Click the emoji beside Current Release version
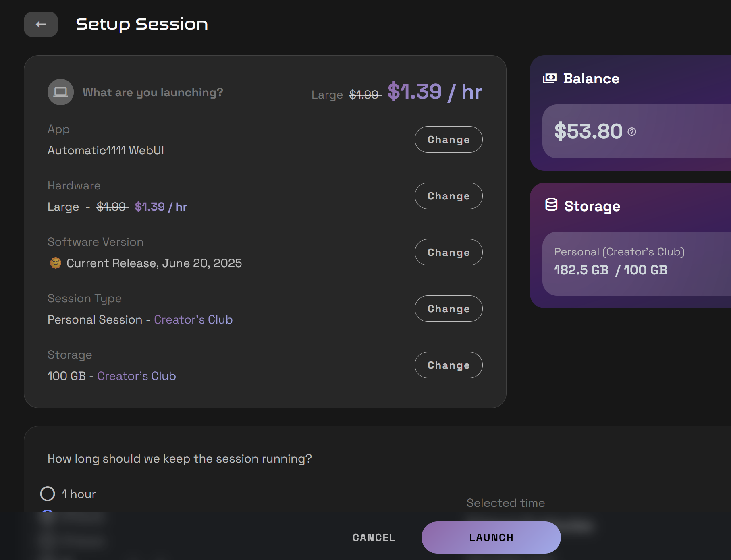The image size is (731, 560). point(55,263)
